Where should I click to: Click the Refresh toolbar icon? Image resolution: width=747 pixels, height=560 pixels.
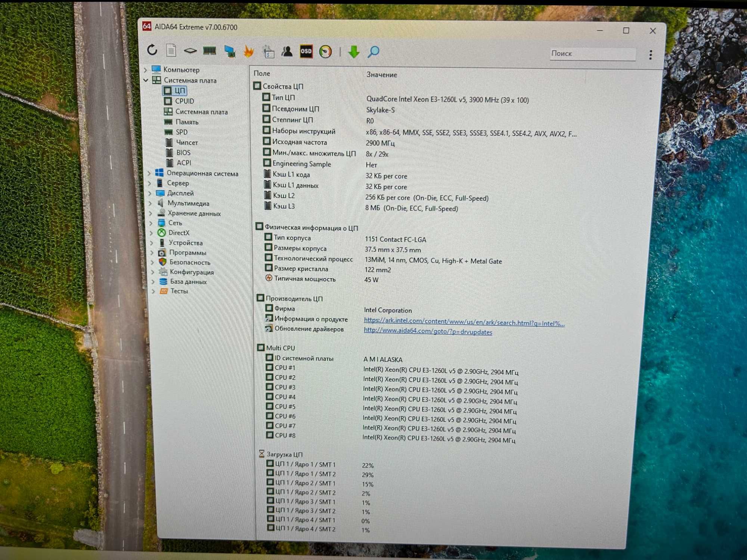tap(152, 50)
